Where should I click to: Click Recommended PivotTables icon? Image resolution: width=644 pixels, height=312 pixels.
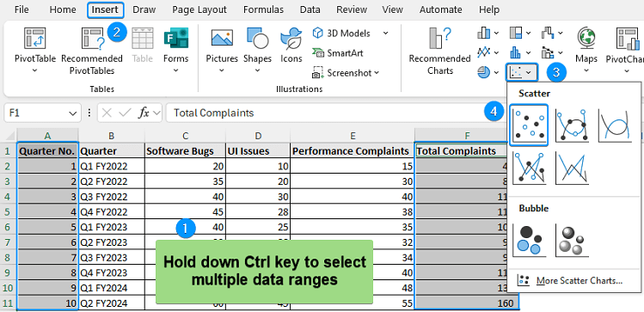tap(92, 39)
